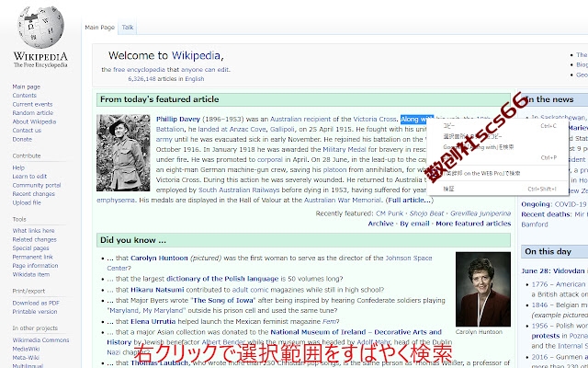This screenshot has height=368, width=588.
Task: Open the Carolyn Huntoon portrait photo
Action: [x=483, y=289]
